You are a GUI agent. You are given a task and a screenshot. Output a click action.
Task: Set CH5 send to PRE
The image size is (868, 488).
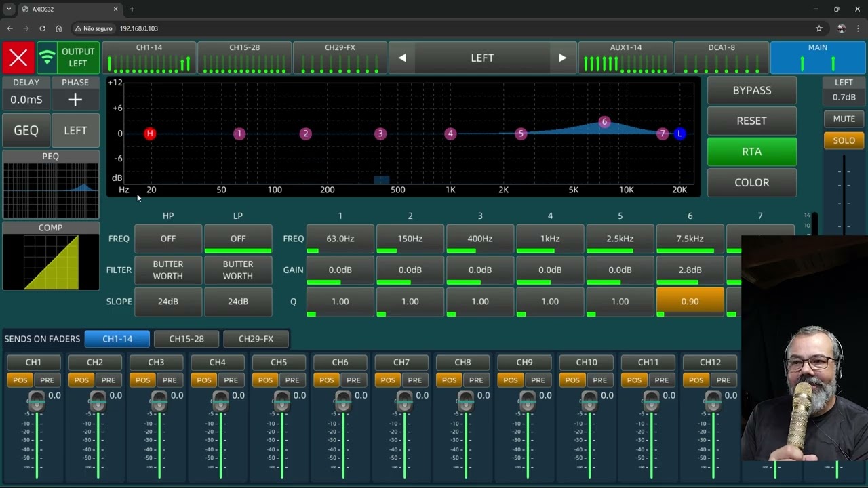point(292,380)
